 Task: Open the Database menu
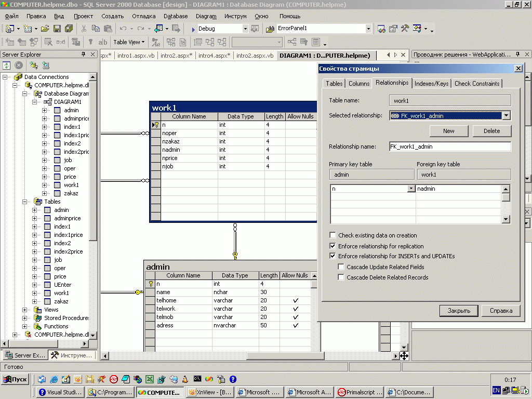176,16
